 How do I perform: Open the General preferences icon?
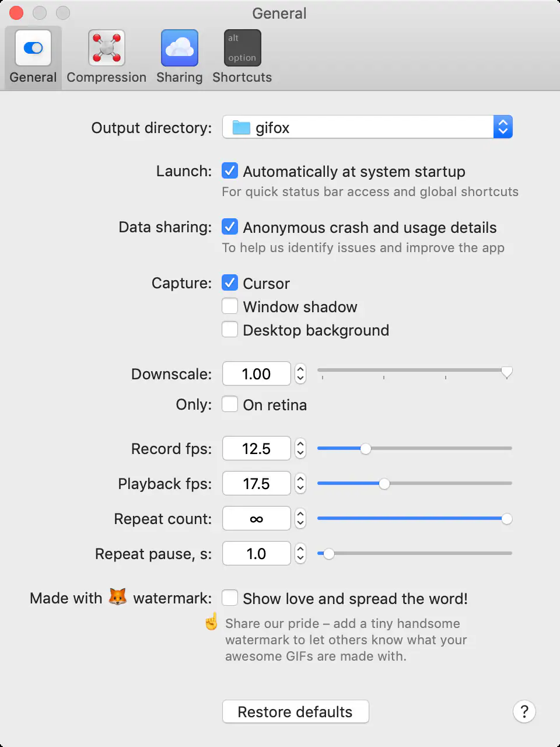tap(33, 48)
